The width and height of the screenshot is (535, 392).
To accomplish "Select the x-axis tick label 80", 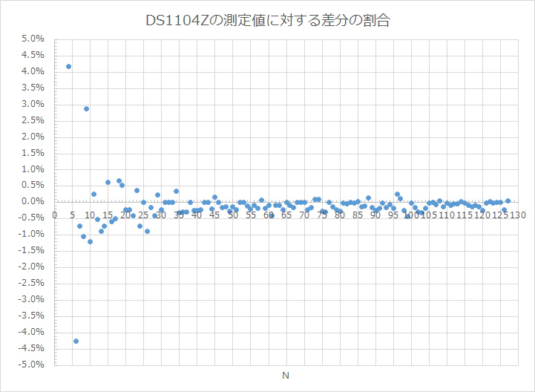I will (340, 215).
